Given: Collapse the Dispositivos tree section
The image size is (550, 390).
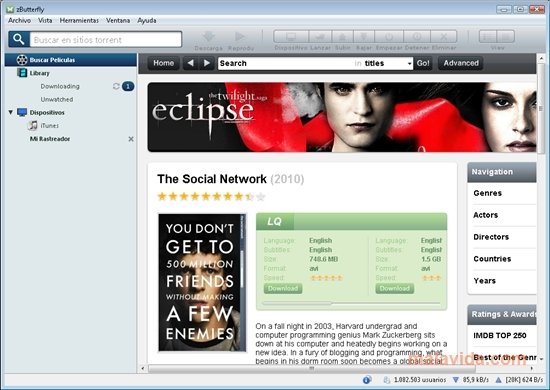Looking at the screenshot, I should coord(11,112).
